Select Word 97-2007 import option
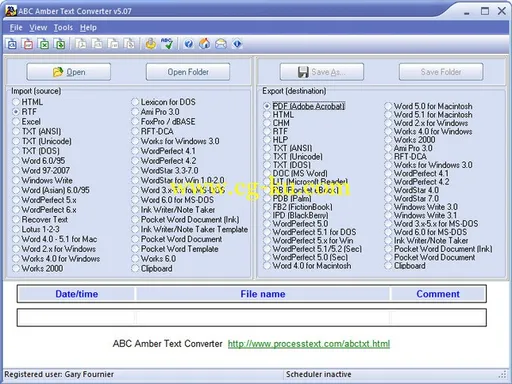Viewport: 512px width, 384px height. (x=41, y=170)
